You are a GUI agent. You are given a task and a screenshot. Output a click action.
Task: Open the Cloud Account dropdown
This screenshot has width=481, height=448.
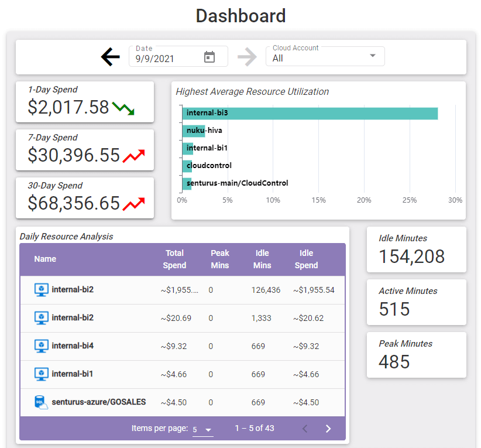325,56
